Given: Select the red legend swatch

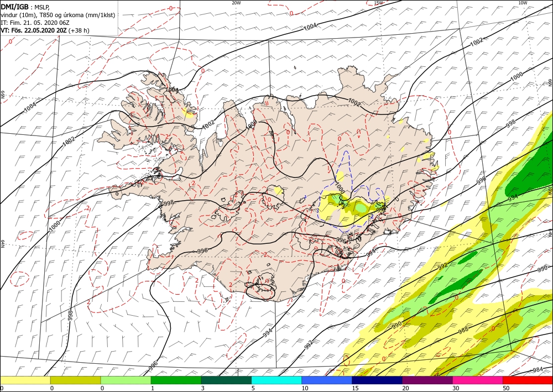Looking at the screenshot, I should click(528, 380).
